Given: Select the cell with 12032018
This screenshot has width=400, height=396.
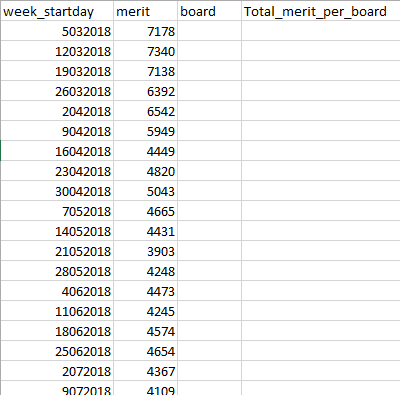Looking at the screenshot, I should (57, 51).
